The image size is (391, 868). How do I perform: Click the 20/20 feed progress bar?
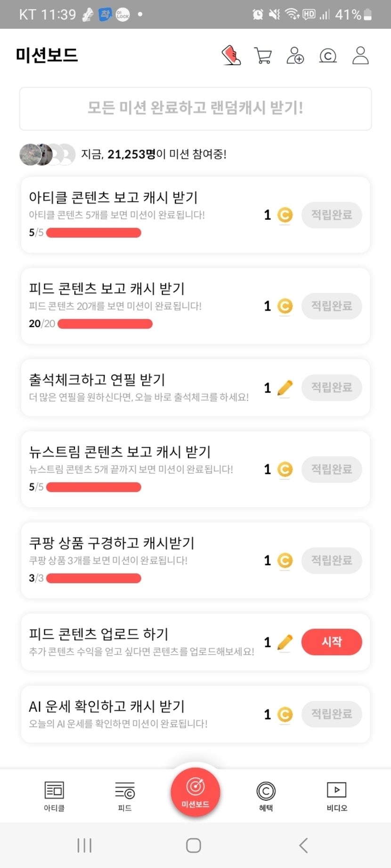(x=105, y=324)
